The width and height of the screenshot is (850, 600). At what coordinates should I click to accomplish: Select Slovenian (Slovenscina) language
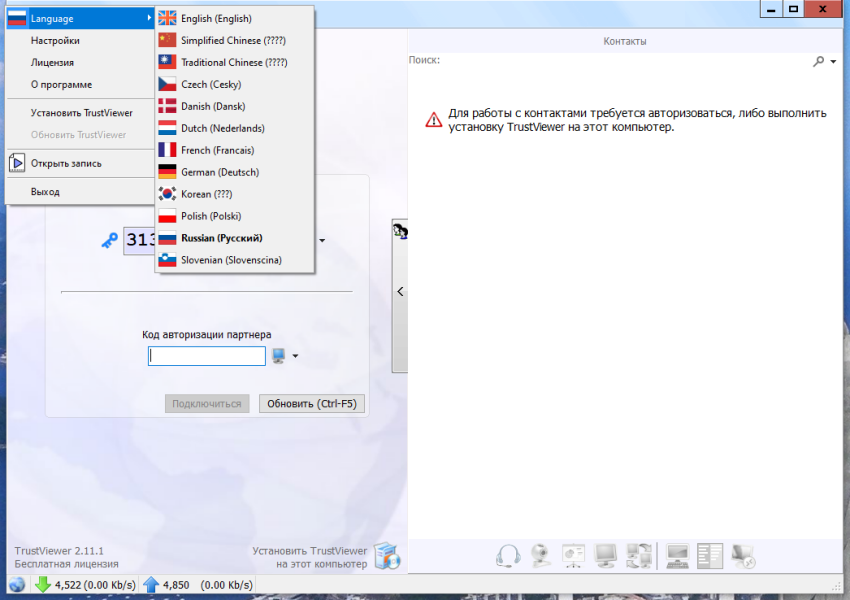(235, 260)
